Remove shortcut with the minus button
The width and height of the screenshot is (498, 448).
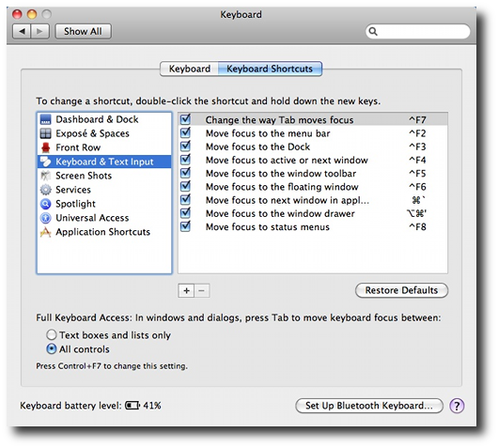pyautogui.click(x=202, y=290)
